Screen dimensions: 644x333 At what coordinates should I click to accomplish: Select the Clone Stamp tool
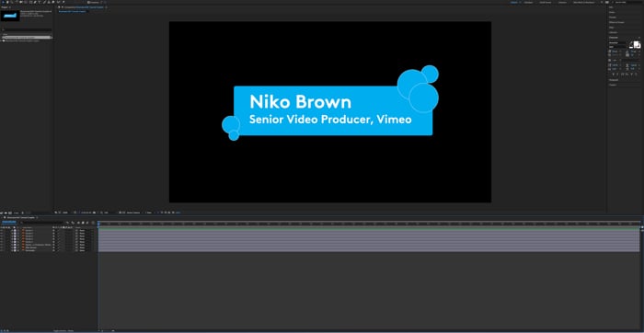click(x=49, y=2)
